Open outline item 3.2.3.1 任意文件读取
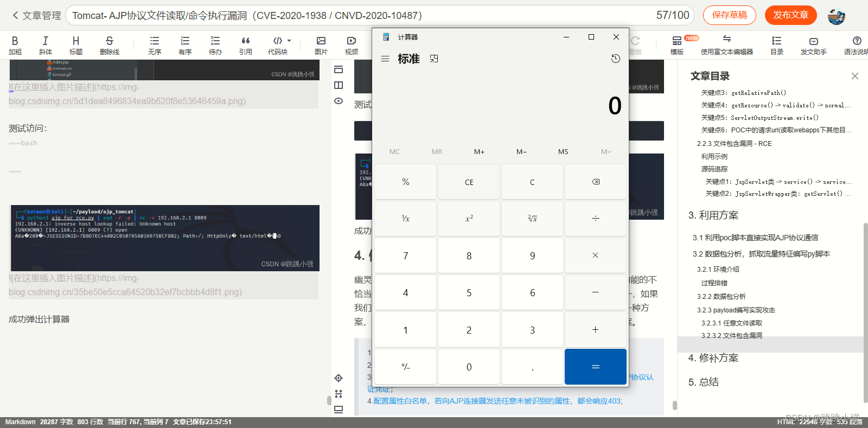 click(x=731, y=323)
